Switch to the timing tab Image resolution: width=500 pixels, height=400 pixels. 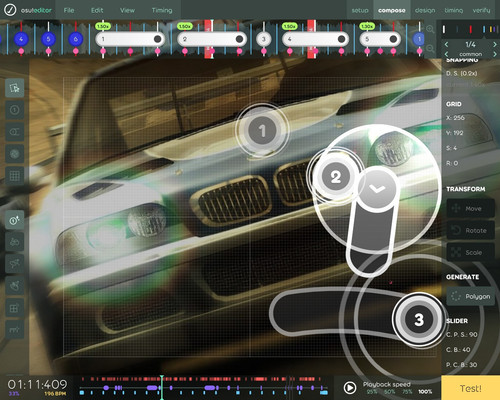(x=454, y=10)
